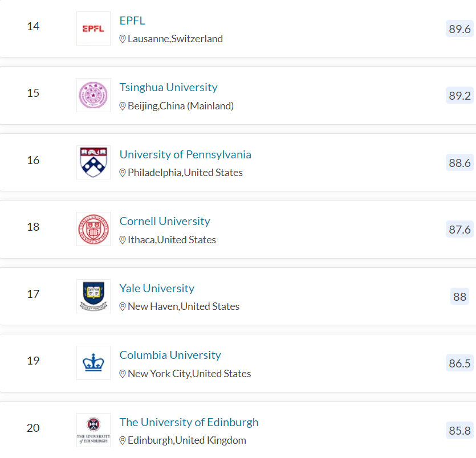Click Yale's overall score of 88
This screenshot has width=476, height=458.
click(x=459, y=297)
